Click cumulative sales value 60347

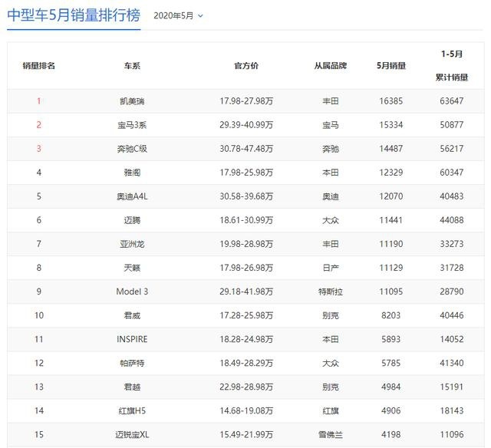click(x=452, y=173)
